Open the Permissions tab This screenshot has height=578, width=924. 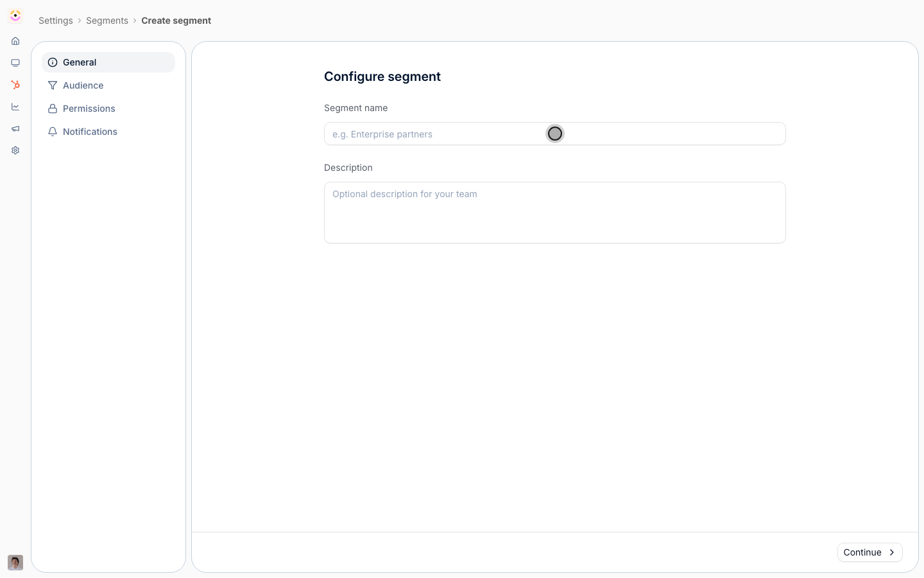(108, 109)
